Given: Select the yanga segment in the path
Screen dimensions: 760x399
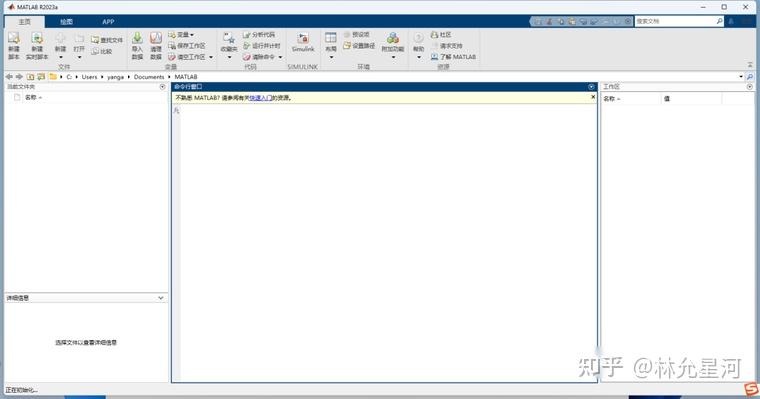Looking at the screenshot, I should point(115,77).
